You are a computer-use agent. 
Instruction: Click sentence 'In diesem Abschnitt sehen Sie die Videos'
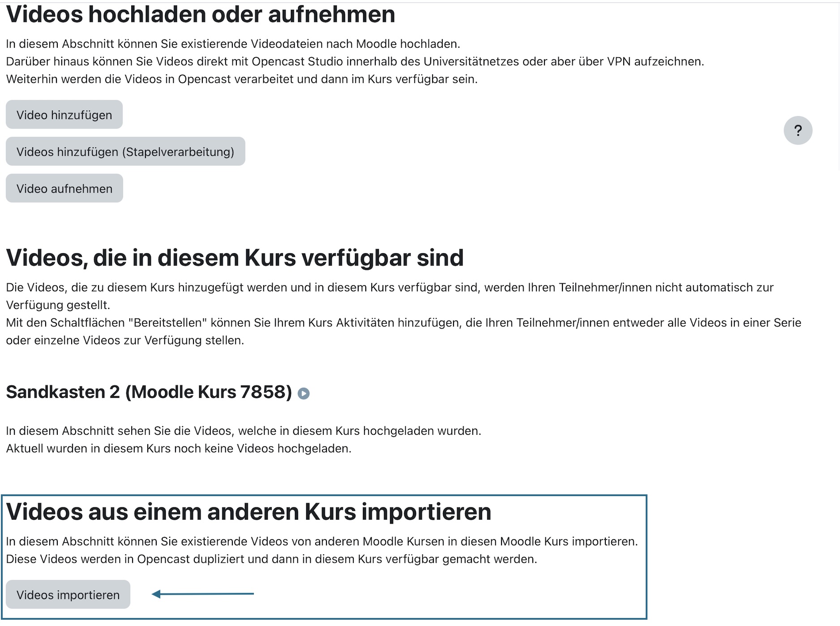pyautogui.click(x=244, y=431)
